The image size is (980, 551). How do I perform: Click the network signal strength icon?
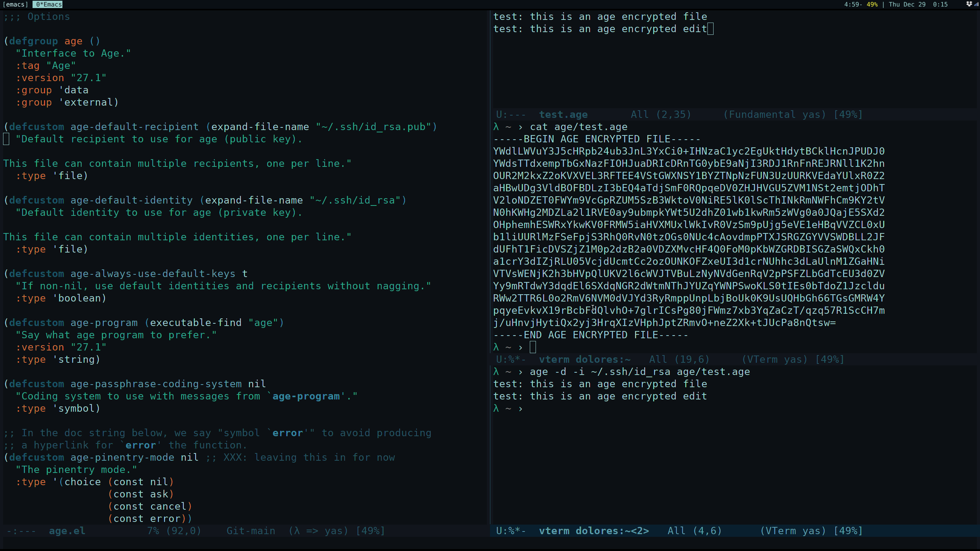tap(976, 4)
